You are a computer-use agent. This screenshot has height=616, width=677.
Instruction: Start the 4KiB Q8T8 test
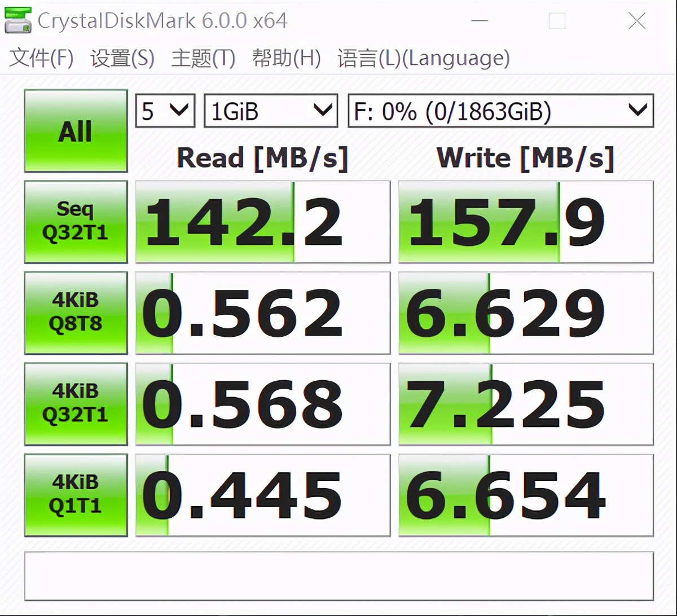pos(76,313)
